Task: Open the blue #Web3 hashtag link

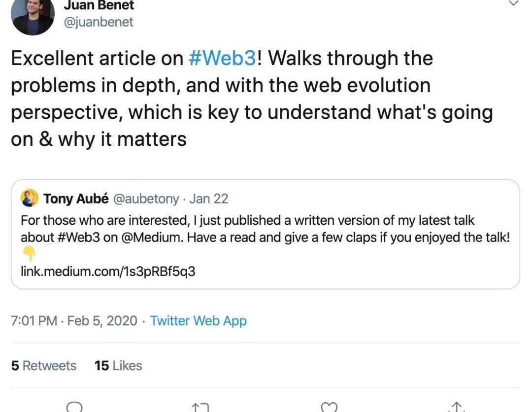Action: coord(222,59)
